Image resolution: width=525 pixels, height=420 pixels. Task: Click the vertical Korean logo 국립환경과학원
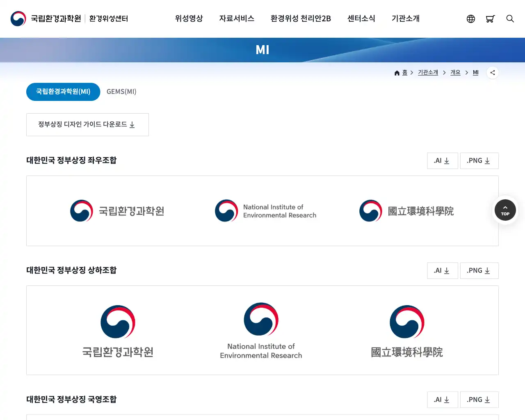(x=118, y=331)
